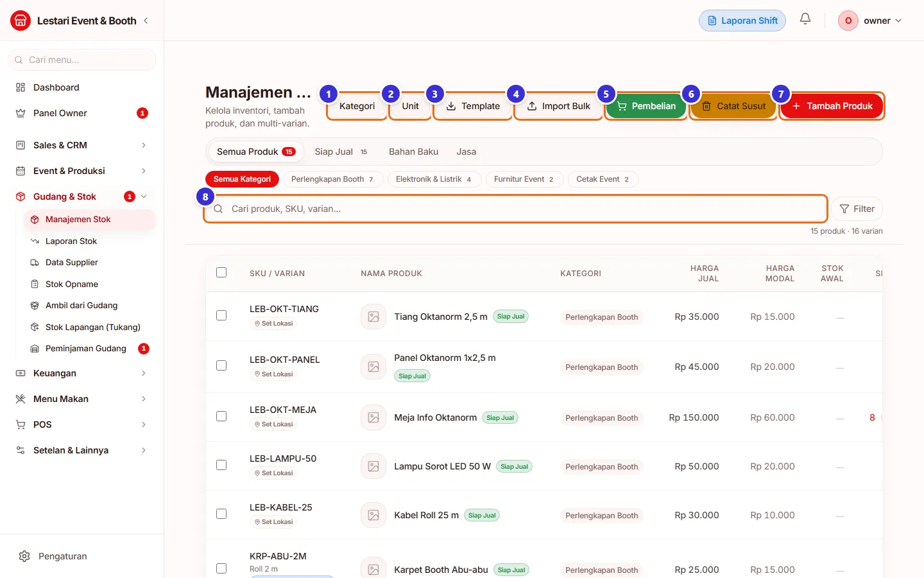Check the LEB-OKT-MEJA row checkbox
The image size is (924, 578).
[x=221, y=416]
